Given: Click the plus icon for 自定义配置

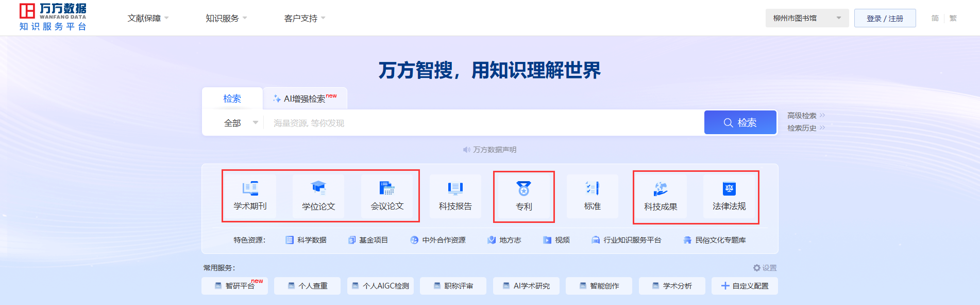Looking at the screenshot, I should pos(725,286).
